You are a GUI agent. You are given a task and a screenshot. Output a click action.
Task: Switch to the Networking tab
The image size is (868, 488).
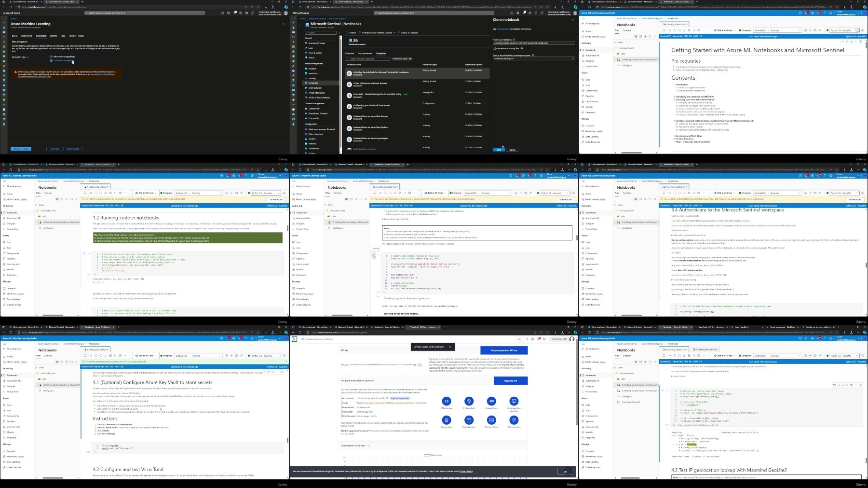click(27, 36)
